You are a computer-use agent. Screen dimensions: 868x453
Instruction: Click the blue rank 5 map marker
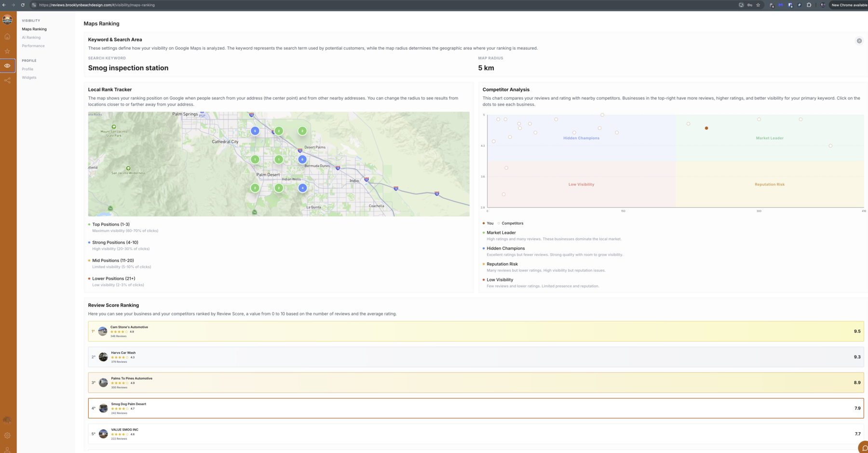pyautogui.click(x=255, y=131)
